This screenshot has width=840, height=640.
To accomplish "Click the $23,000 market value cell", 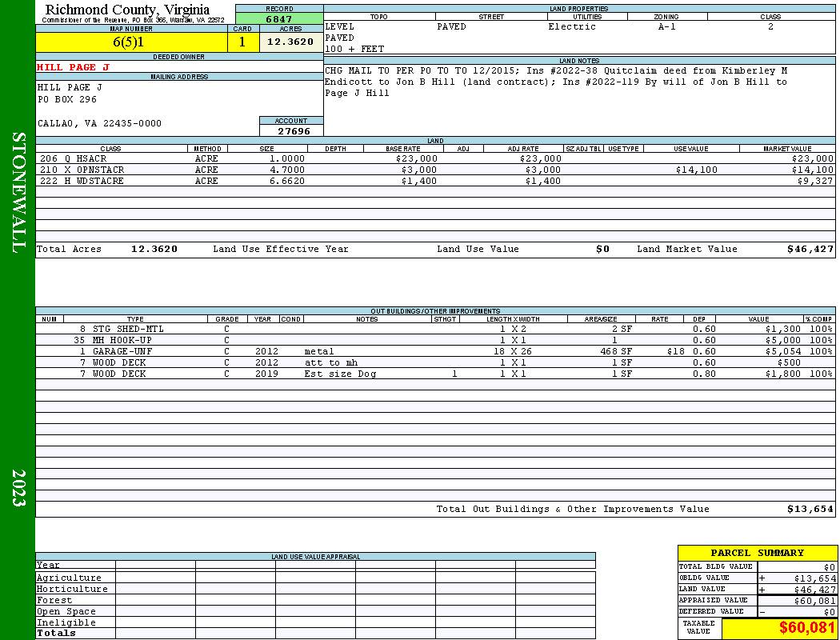I will [x=813, y=158].
